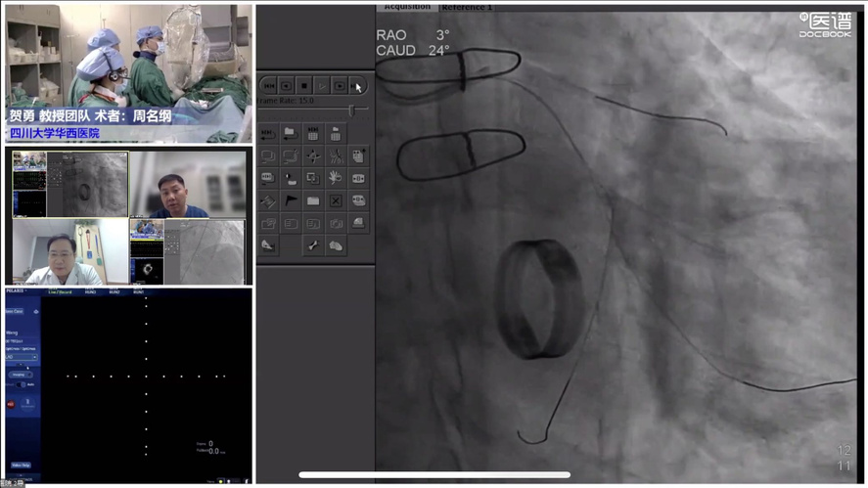Open the plain folder icon
Viewport: 868px width, 488px height.
click(x=313, y=200)
